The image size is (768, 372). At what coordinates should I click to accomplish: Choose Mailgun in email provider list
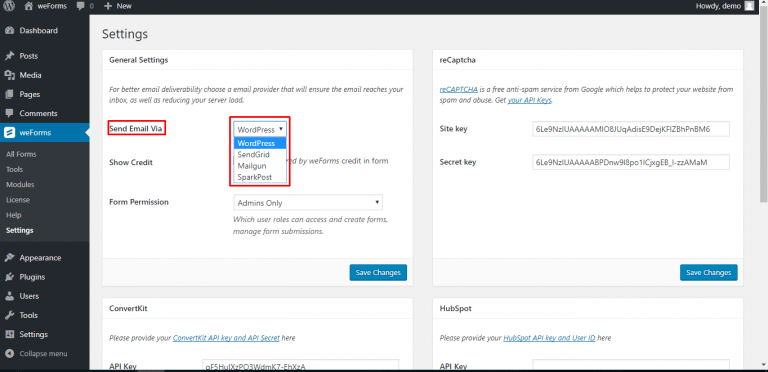point(260,166)
